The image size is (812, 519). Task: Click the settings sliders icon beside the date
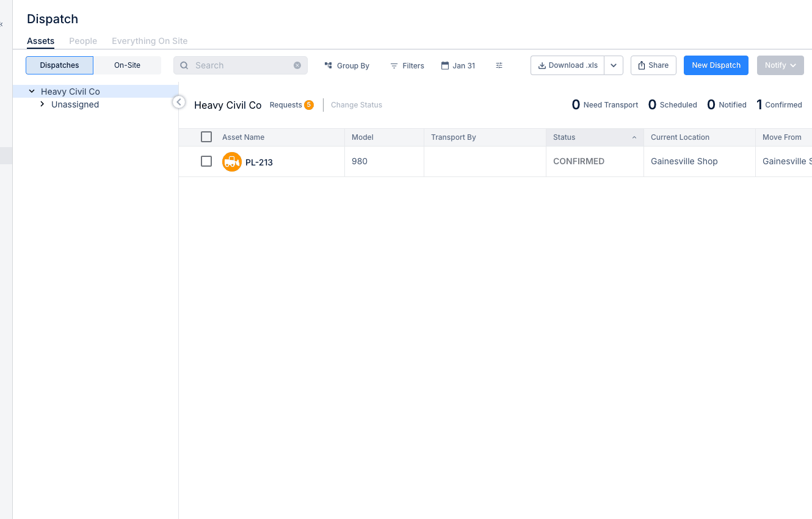coord(499,65)
